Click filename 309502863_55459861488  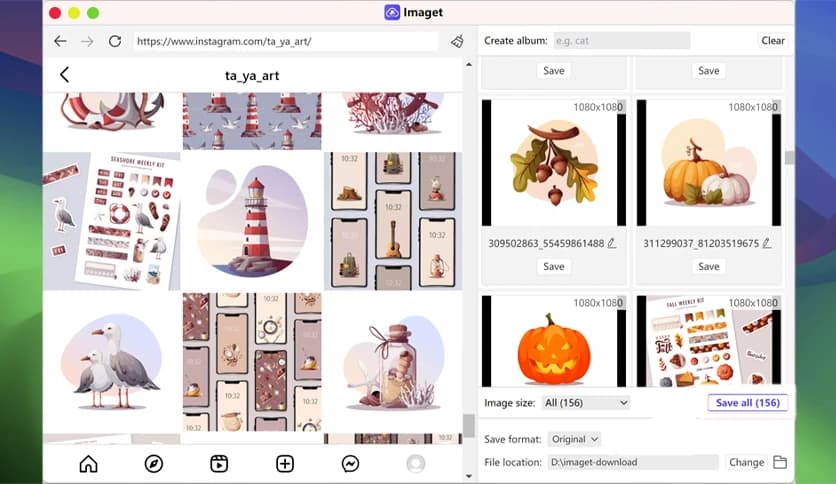click(546, 244)
